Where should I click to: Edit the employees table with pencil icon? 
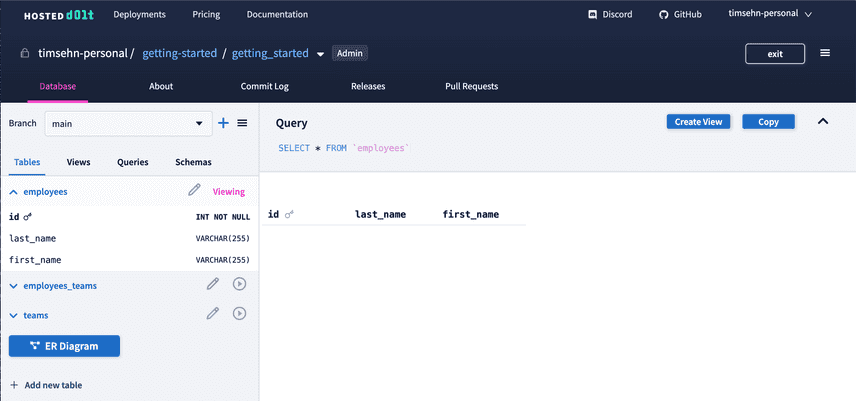(194, 190)
